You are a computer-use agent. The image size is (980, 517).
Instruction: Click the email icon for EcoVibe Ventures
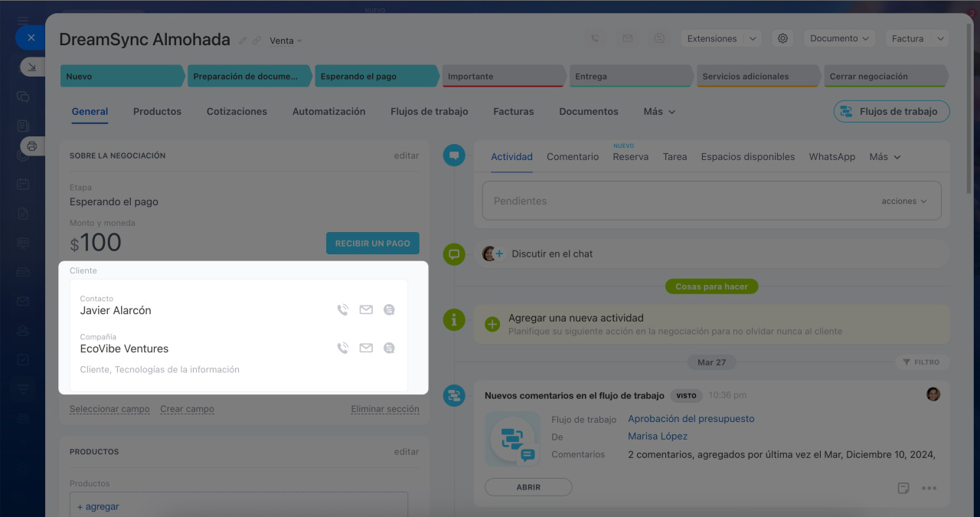pos(366,348)
